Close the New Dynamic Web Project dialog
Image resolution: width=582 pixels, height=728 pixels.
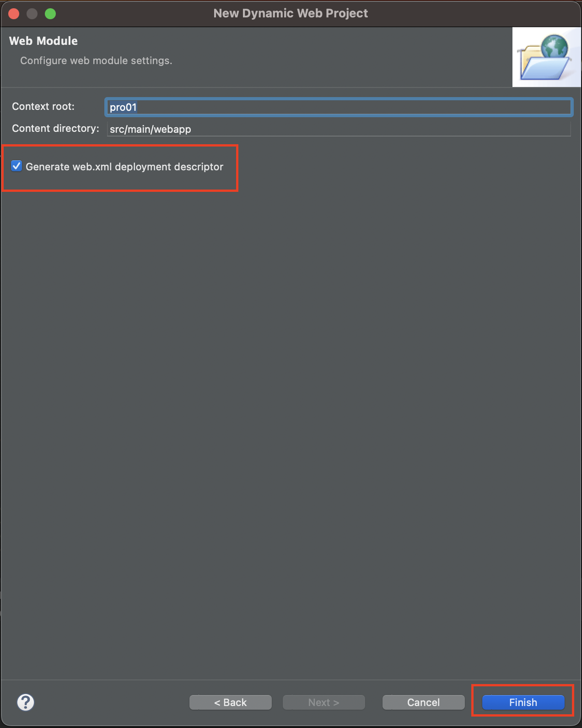click(x=14, y=14)
